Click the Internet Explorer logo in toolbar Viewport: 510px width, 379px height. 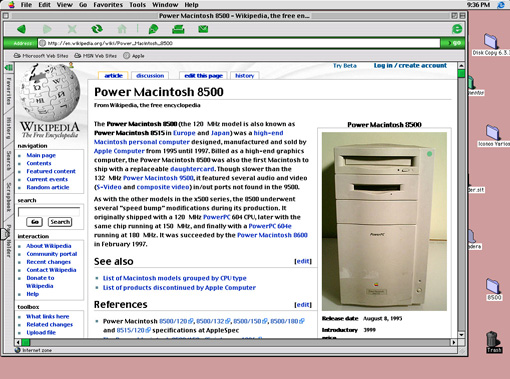[x=457, y=29]
